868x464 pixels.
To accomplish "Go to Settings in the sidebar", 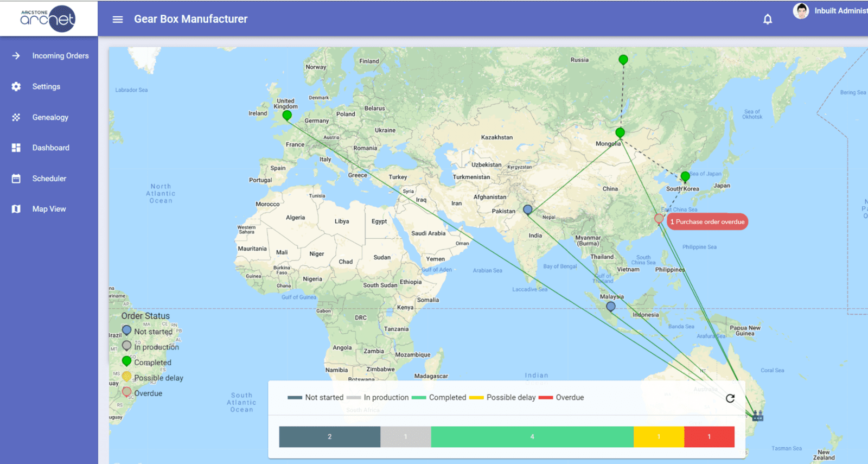I will coord(46,87).
